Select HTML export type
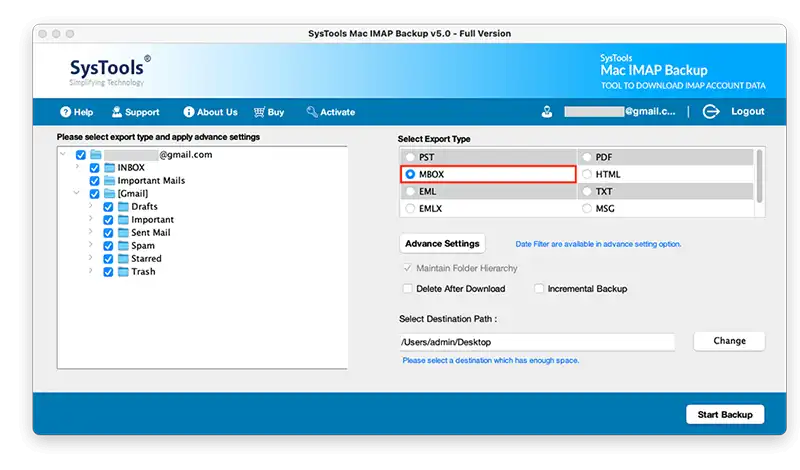Screen dimensions: 800x470 tap(587, 174)
